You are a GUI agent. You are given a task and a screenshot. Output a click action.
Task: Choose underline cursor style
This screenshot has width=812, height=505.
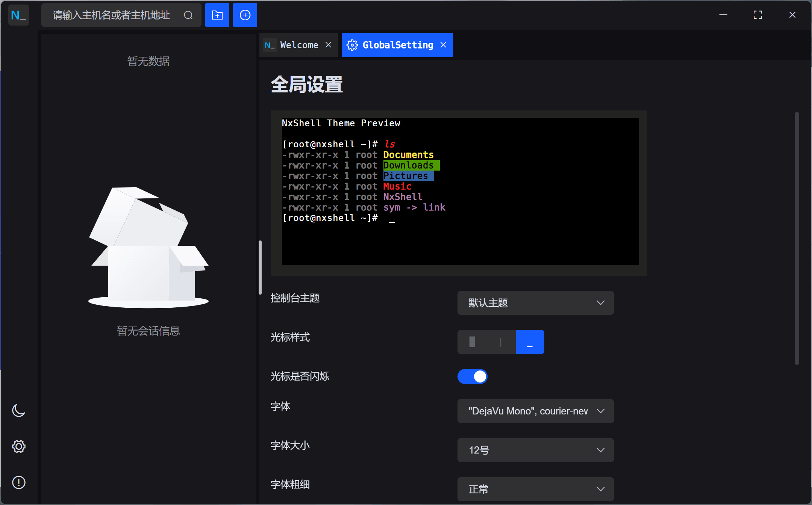[x=530, y=342]
